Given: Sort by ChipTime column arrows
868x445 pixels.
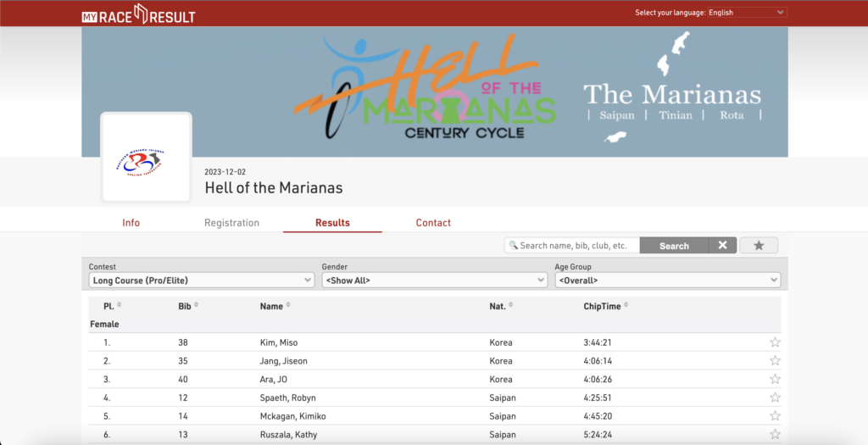Looking at the screenshot, I should coord(626,306).
